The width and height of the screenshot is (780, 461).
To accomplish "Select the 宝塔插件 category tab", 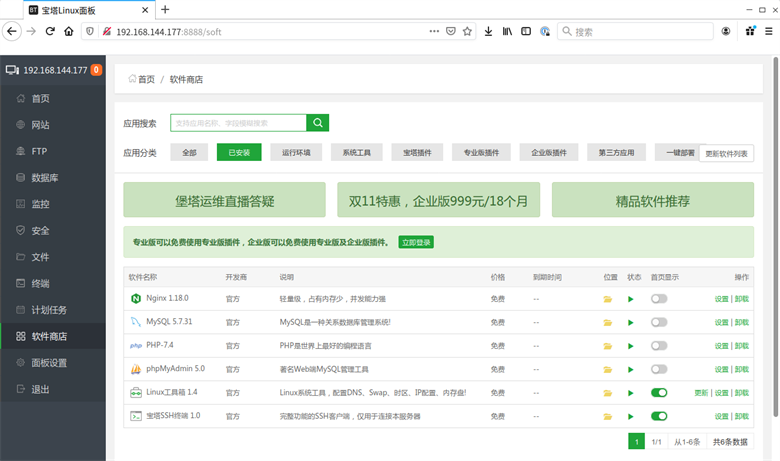I will (417, 152).
